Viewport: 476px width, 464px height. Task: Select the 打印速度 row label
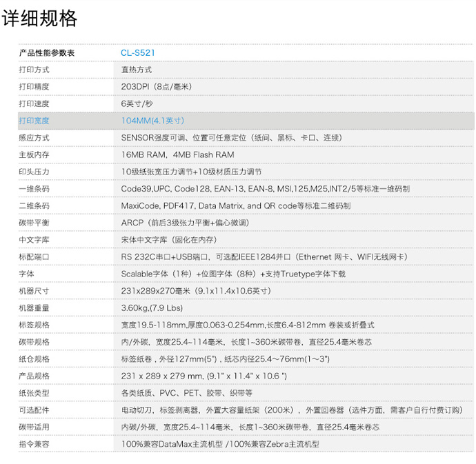pos(34,103)
